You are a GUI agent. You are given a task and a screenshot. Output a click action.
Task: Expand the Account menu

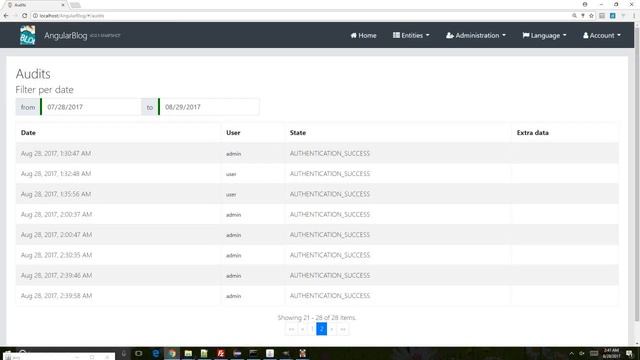(x=602, y=36)
